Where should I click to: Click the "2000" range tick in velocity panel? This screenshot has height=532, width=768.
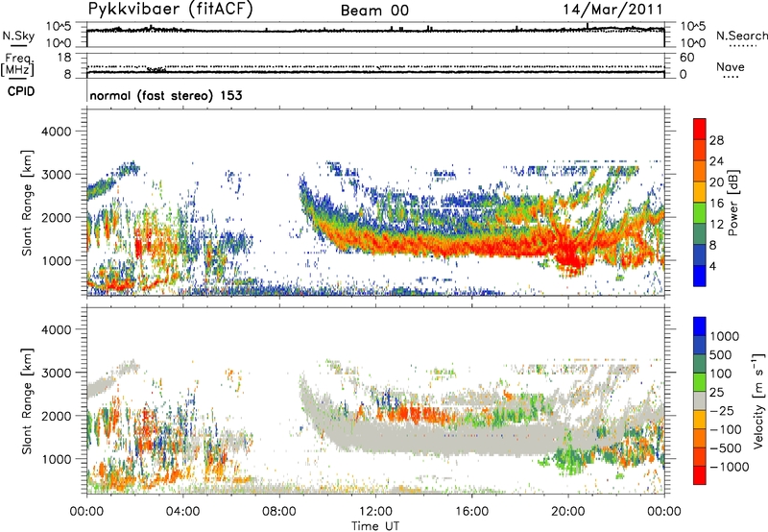57,416
